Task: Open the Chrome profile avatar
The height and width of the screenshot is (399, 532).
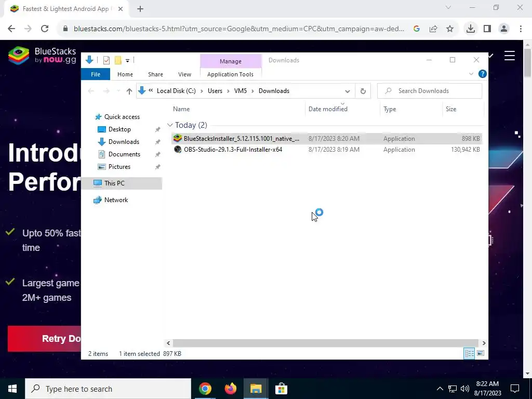Action: [504, 29]
